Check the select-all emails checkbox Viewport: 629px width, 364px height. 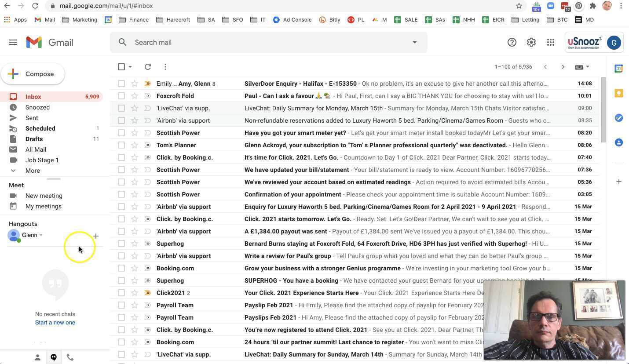point(121,67)
